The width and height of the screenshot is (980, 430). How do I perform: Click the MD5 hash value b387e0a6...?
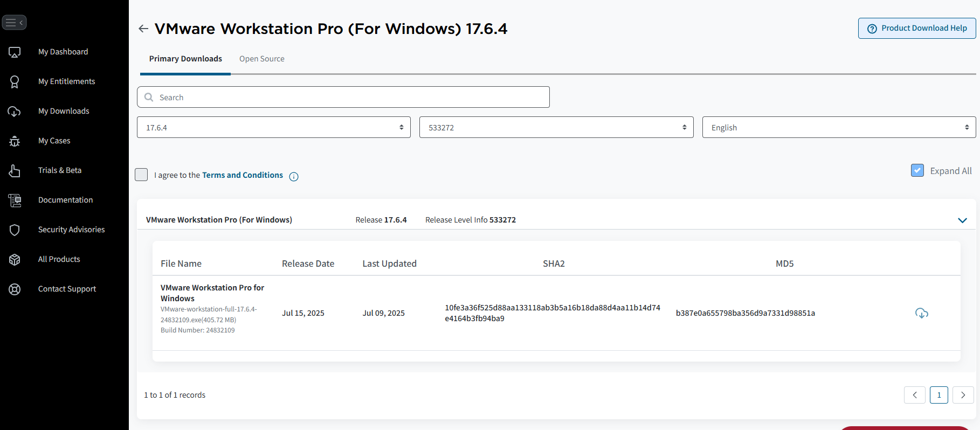[x=746, y=313]
